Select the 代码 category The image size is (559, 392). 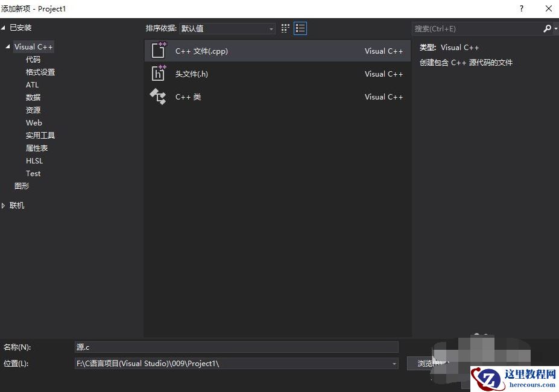(x=34, y=59)
